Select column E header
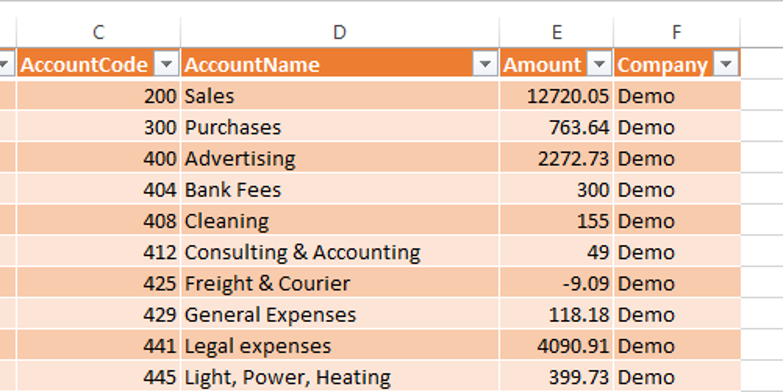 click(x=556, y=32)
